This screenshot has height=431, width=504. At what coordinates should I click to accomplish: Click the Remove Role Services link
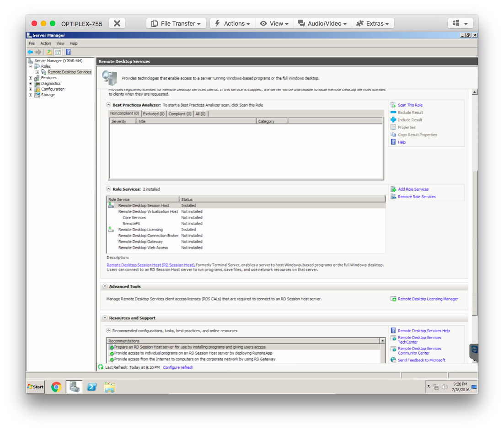click(x=417, y=197)
